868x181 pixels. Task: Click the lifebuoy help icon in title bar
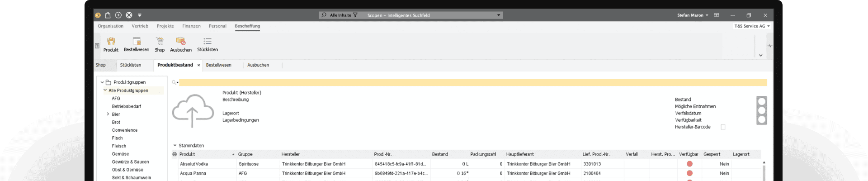[129, 15]
